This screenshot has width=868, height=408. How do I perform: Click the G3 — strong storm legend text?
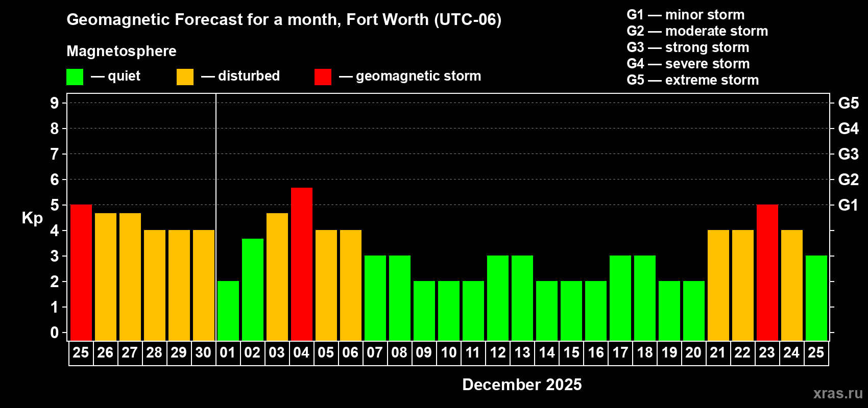[x=688, y=47]
